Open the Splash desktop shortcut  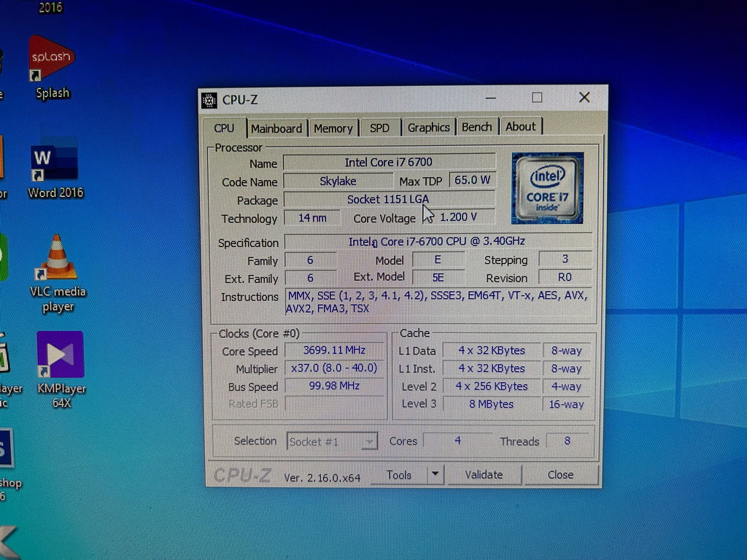[52, 59]
